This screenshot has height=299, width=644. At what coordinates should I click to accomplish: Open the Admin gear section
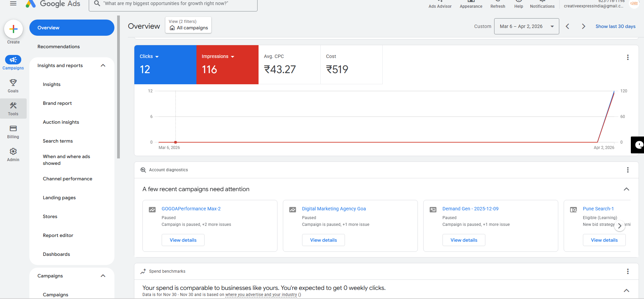[x=13, y=154]
